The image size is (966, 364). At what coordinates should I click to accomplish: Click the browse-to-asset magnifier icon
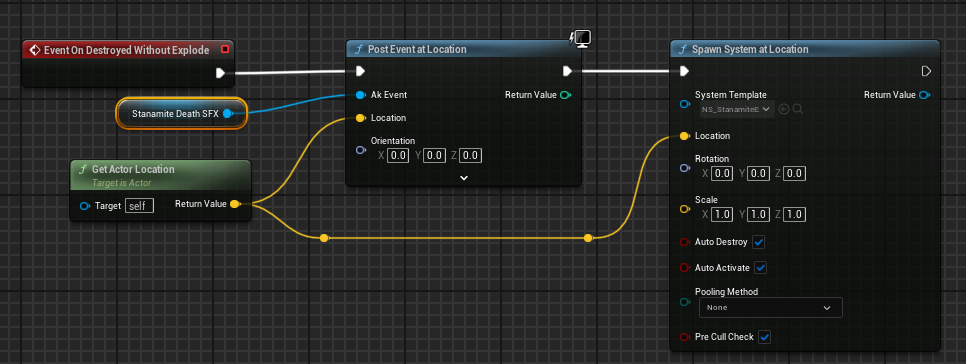point(797,109)
